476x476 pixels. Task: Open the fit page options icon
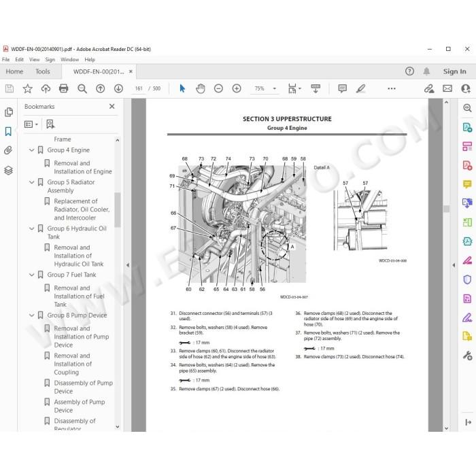[294, 88]
